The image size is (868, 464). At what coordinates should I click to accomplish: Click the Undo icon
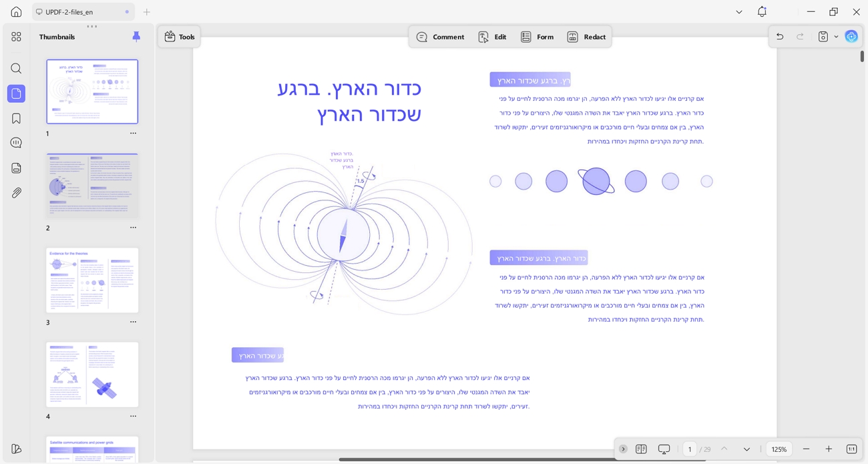click(779, 36)
